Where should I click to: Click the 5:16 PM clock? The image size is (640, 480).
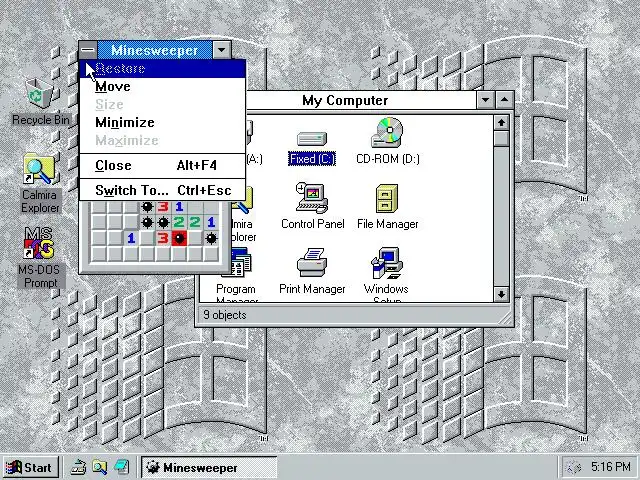click(610, 467)
